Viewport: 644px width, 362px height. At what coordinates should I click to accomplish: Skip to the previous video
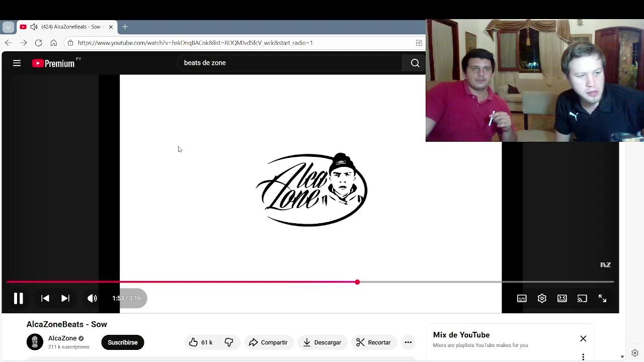pos(45,298)
